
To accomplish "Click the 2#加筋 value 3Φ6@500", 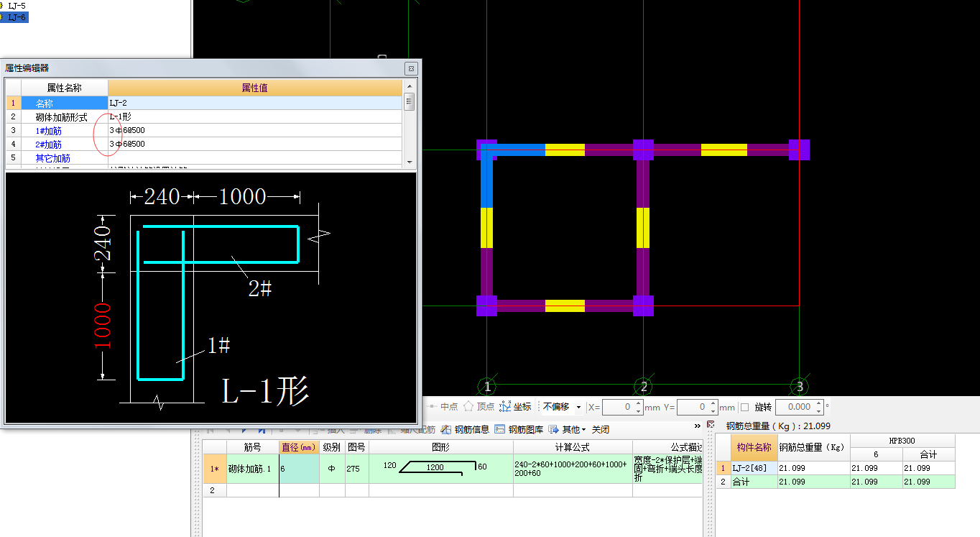I will pos(255,144).
